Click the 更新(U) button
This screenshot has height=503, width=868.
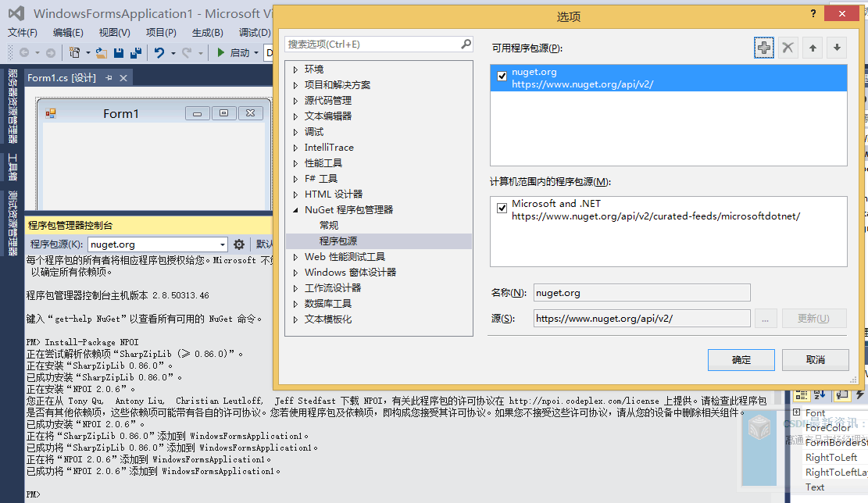point(814,319)
